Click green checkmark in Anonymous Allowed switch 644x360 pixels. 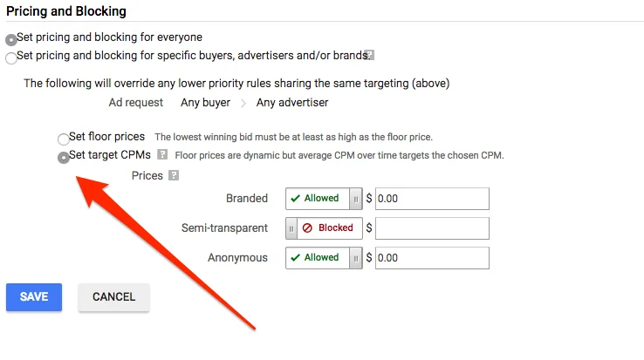coord(295,258)
